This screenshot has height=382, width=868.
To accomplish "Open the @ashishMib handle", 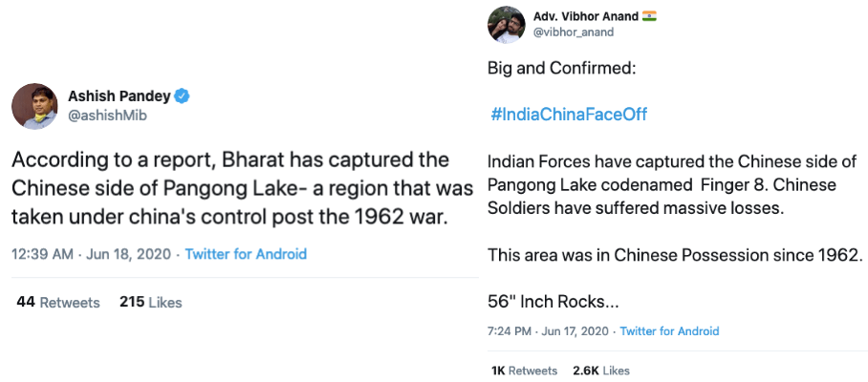I will click(107, 116).
